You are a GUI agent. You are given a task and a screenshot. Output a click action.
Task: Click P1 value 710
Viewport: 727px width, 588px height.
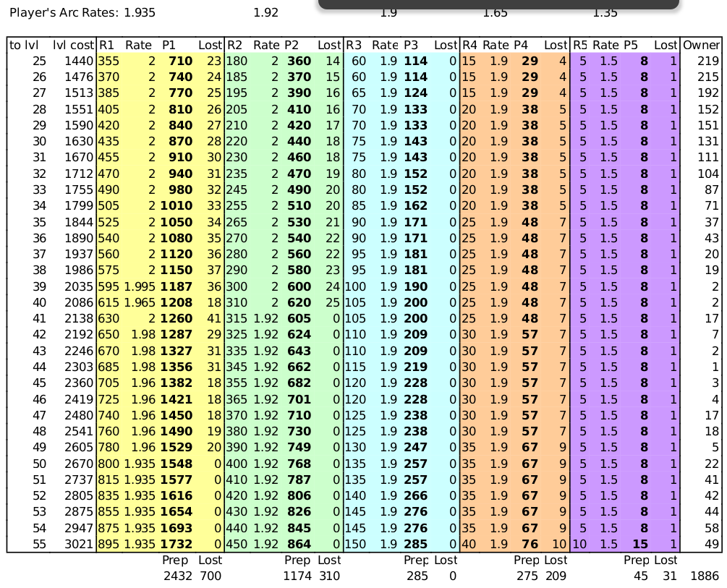(x=180, y=61)
